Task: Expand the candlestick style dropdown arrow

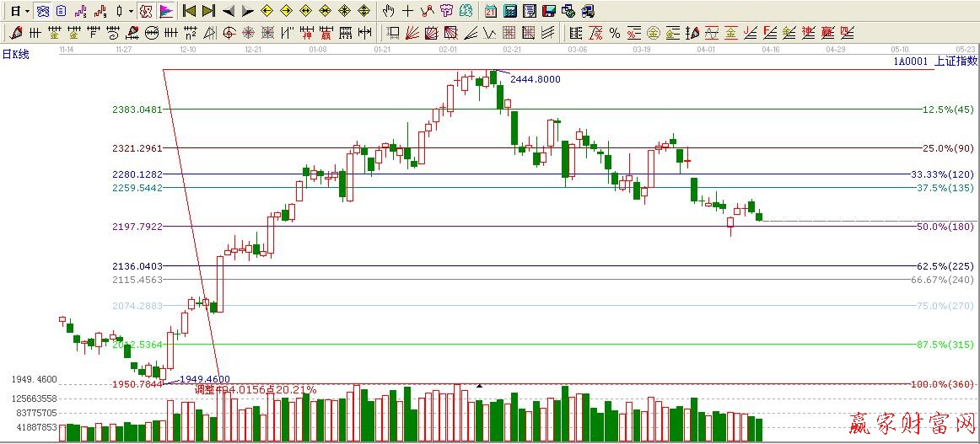Action: tap(130, 11)
